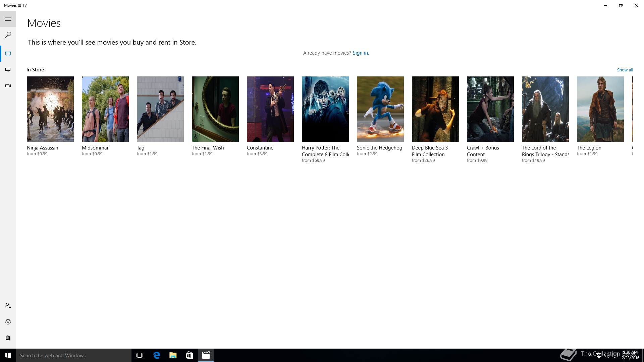644x362 pixels.
Task: Select the Constantine movie poster
Action: pos(270,109)
